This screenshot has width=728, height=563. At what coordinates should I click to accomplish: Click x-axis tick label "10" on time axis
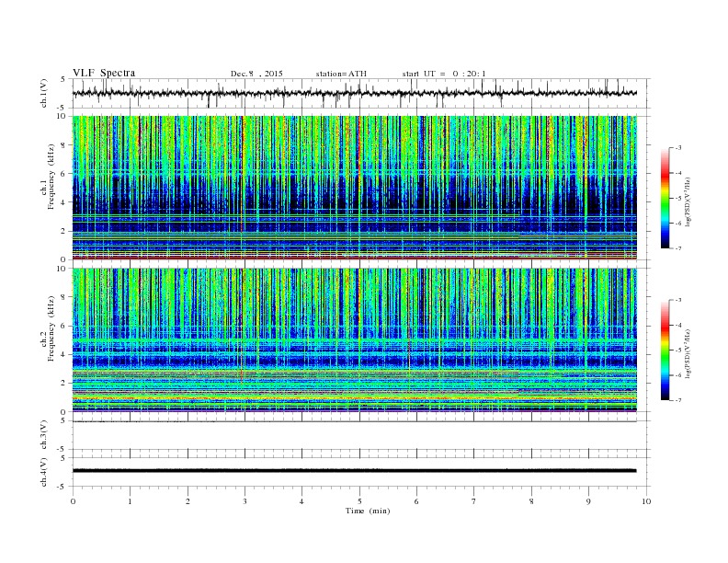pyautogui.click(x=646, y=501)
